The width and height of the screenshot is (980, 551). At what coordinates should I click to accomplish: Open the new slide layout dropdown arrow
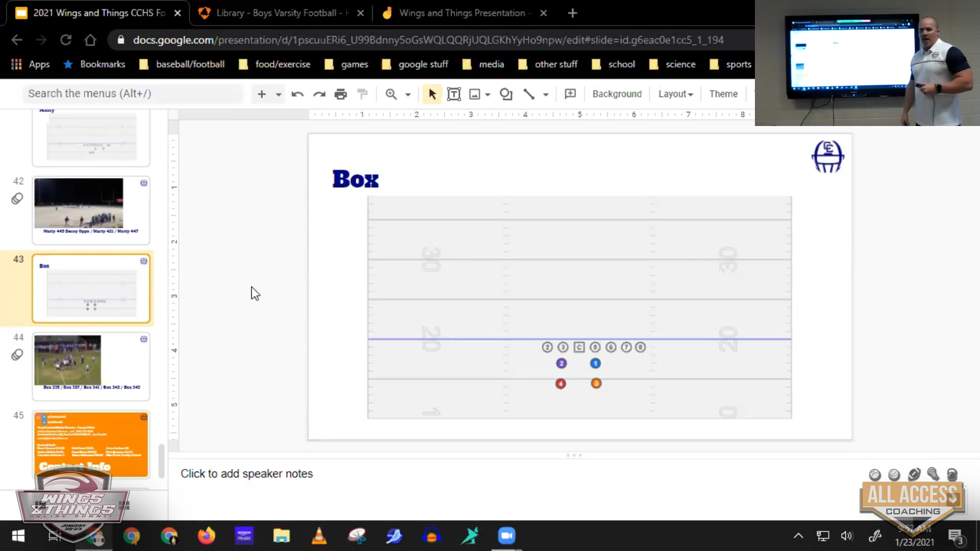(x=278, y=94)
